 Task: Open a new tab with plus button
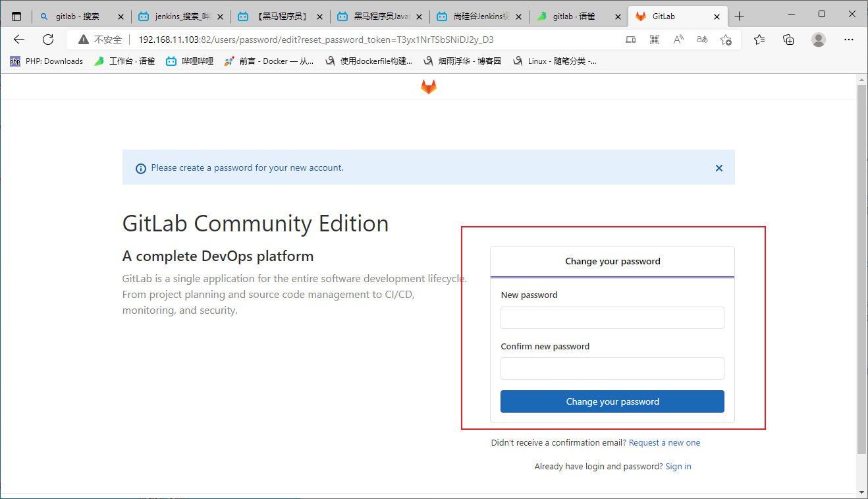[740, 16]
